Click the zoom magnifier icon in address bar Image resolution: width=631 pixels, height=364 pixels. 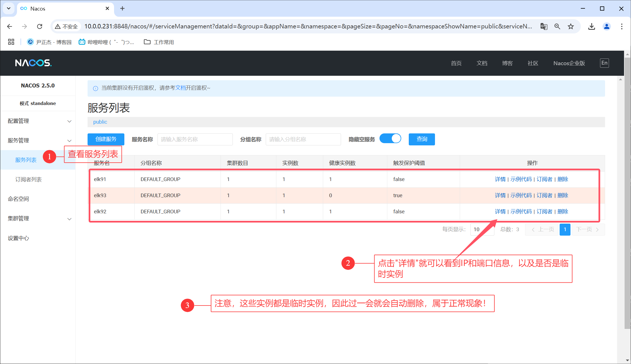[557, 26]
